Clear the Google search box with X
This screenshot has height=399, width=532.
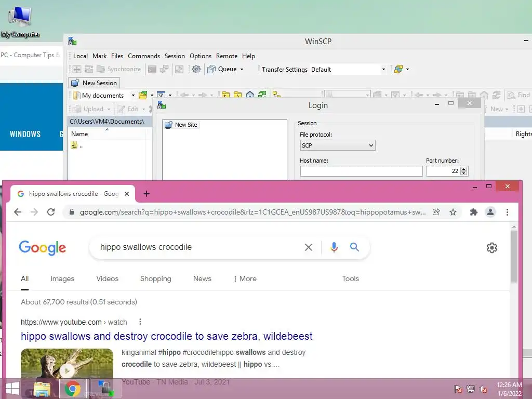(x=309, y=247)
